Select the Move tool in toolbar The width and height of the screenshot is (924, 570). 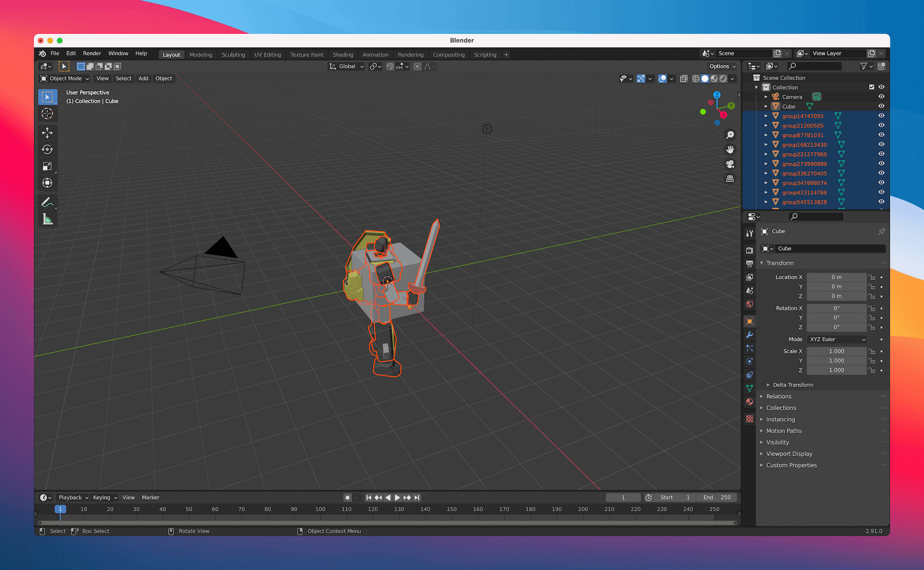coord(47,133)
